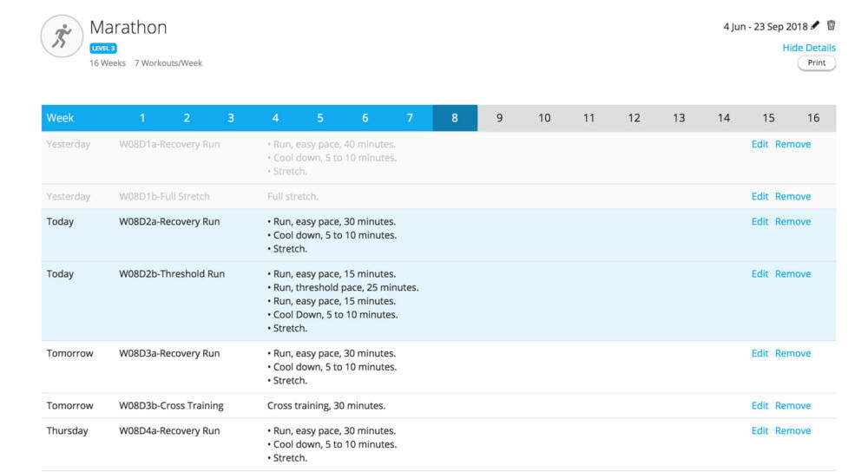Click the Level 3 badge
Image resolution: width=868 pixels, height=472 pixels.
[102, 49]
